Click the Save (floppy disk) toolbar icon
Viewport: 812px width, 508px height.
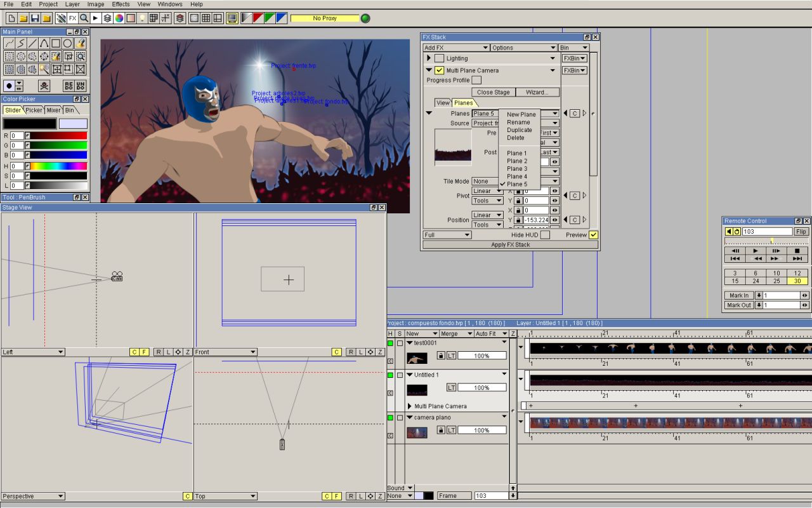35,18
